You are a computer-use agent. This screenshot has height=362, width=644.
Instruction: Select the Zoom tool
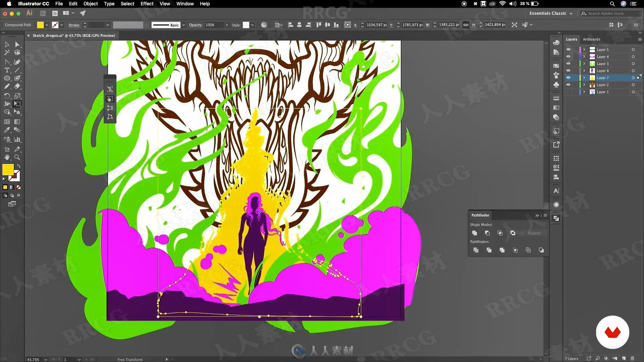click(17, 157)
